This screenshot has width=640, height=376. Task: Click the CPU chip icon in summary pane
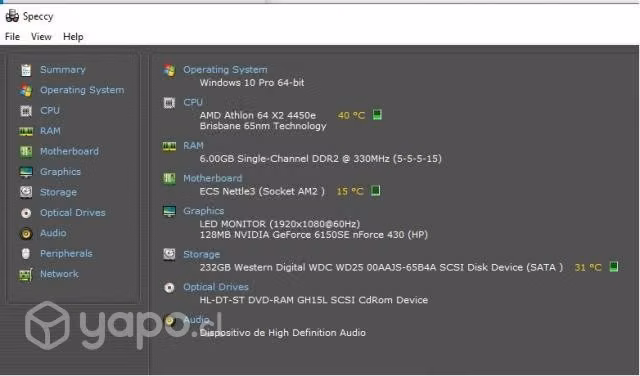point(169,102)
